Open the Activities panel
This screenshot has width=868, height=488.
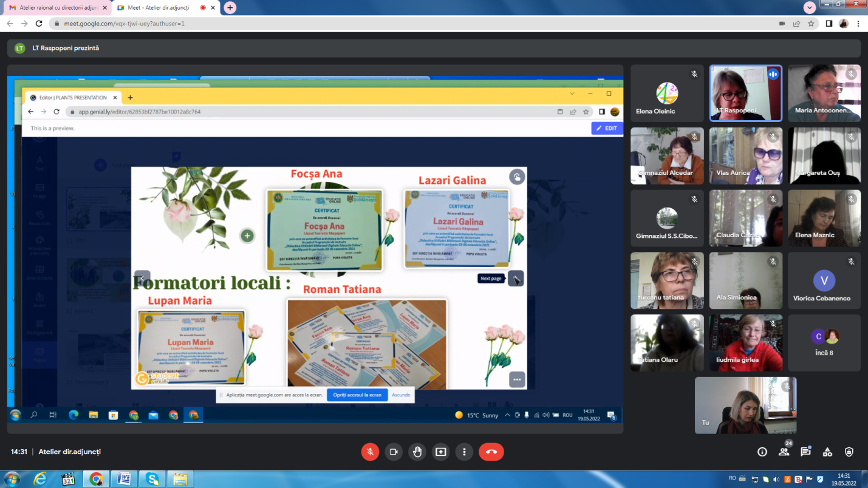click(827, 452)
